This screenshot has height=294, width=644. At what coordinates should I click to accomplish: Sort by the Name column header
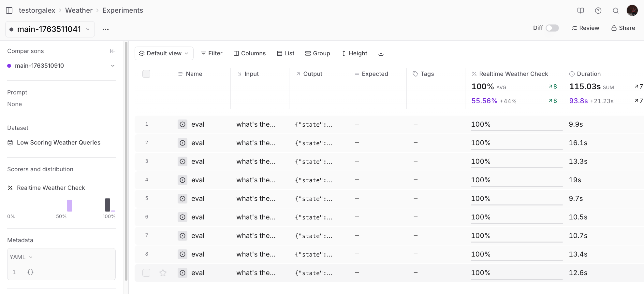click(194, 74)
